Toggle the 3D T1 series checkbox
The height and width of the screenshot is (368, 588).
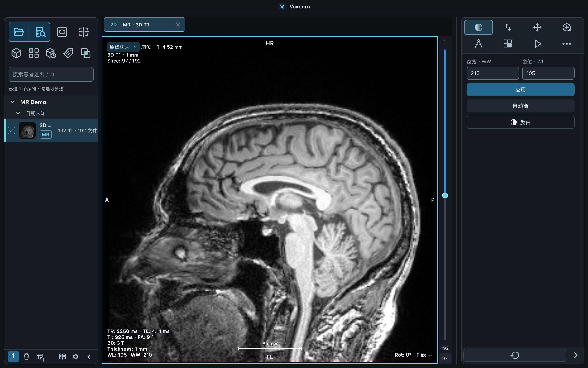tap(11, 130)
